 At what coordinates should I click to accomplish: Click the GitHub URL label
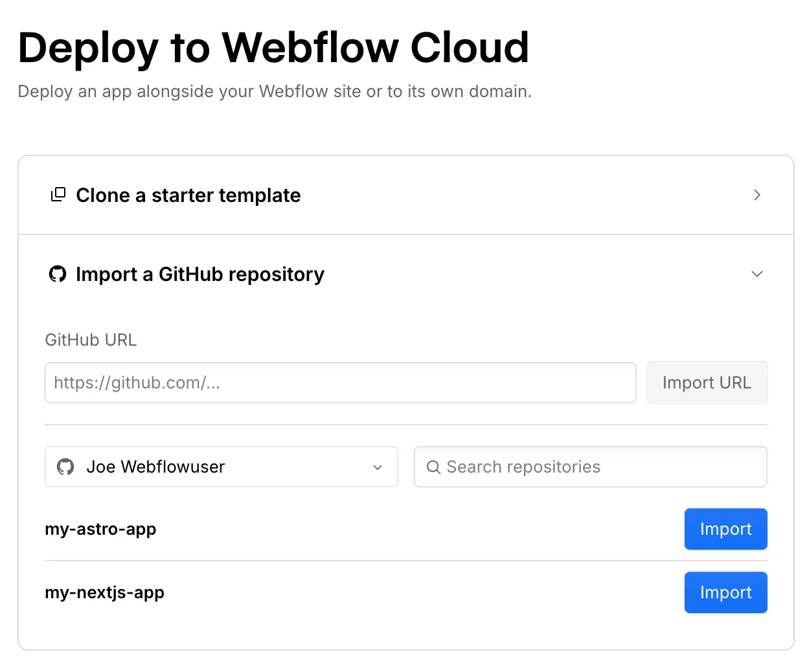[91, 340]
